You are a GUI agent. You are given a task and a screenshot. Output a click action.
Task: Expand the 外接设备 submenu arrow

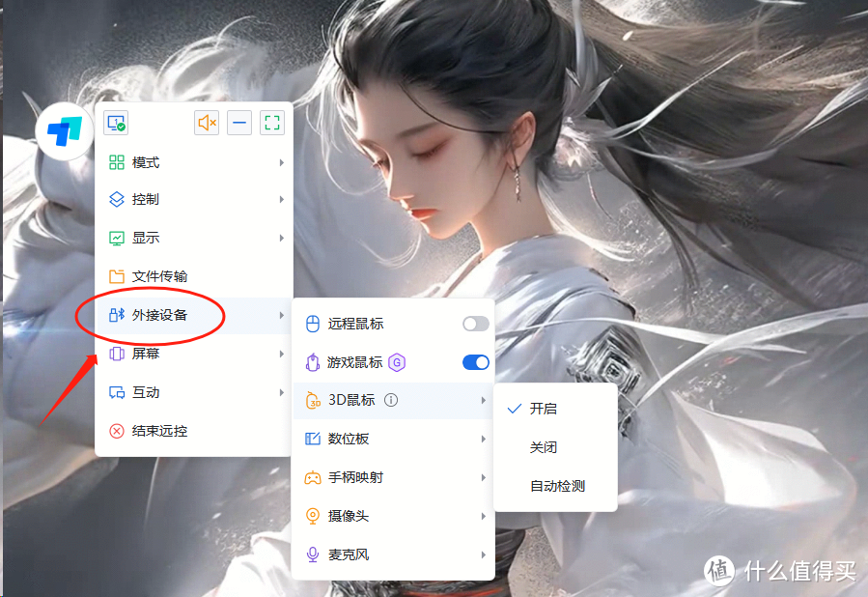click(x=282, y=315)
